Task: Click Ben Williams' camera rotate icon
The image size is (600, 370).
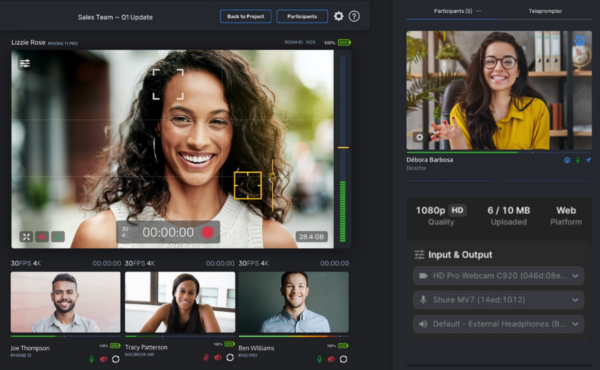Action: pyautogui.click(x=343, y=359)
